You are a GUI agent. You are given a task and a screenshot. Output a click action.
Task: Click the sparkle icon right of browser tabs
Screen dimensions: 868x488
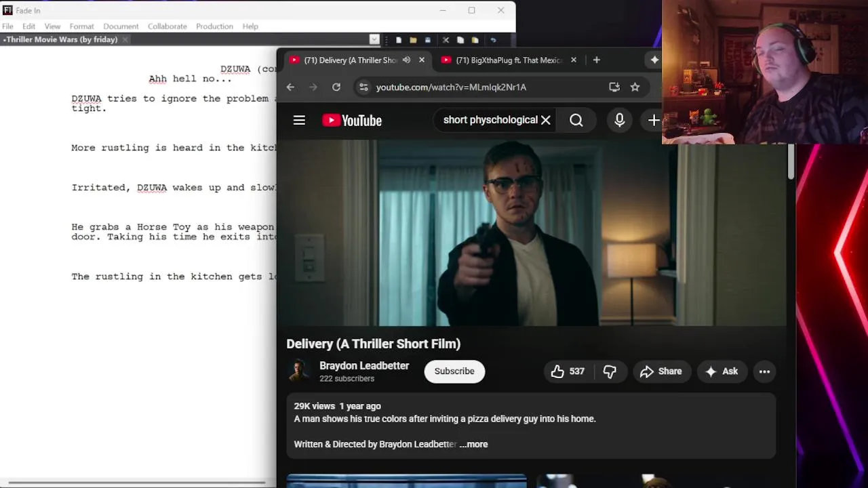click(654, 60)
